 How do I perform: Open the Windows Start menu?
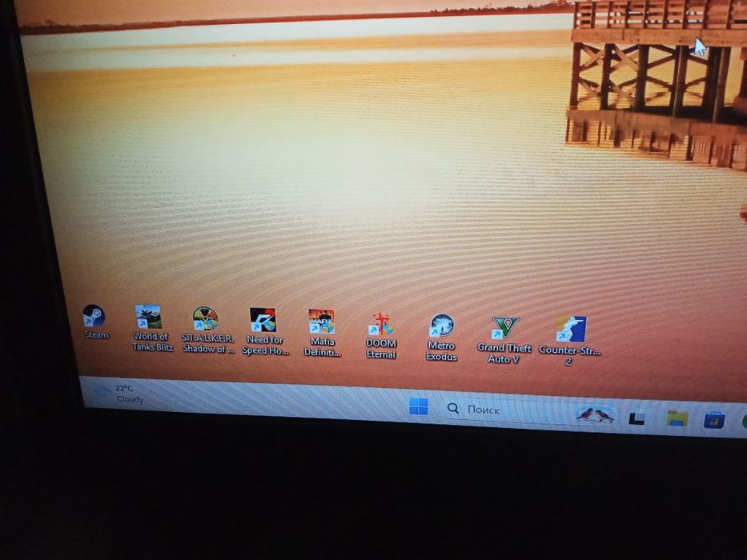tap(419, 406)
